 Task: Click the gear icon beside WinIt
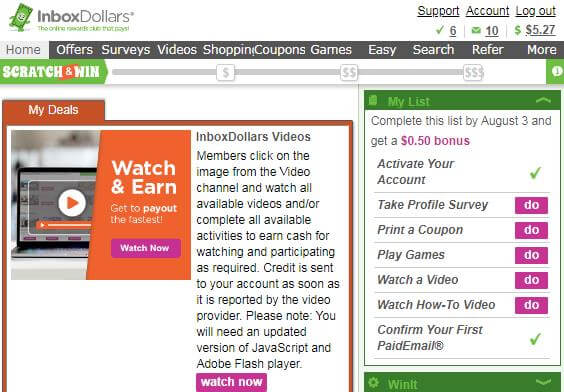click(374, 382)
